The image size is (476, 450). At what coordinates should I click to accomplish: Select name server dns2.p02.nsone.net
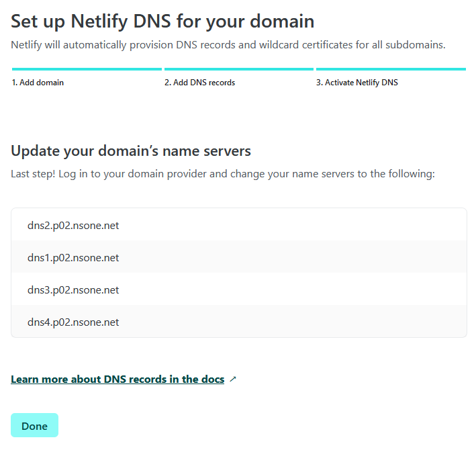(x=239, y=225)
